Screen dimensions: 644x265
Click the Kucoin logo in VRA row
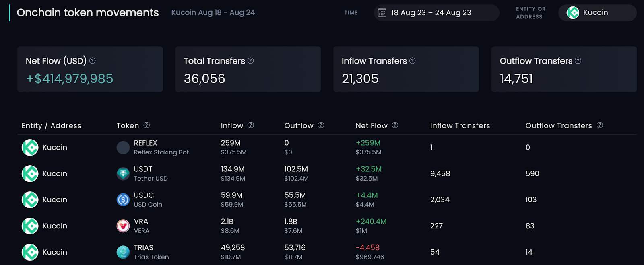tap(30, 226)
